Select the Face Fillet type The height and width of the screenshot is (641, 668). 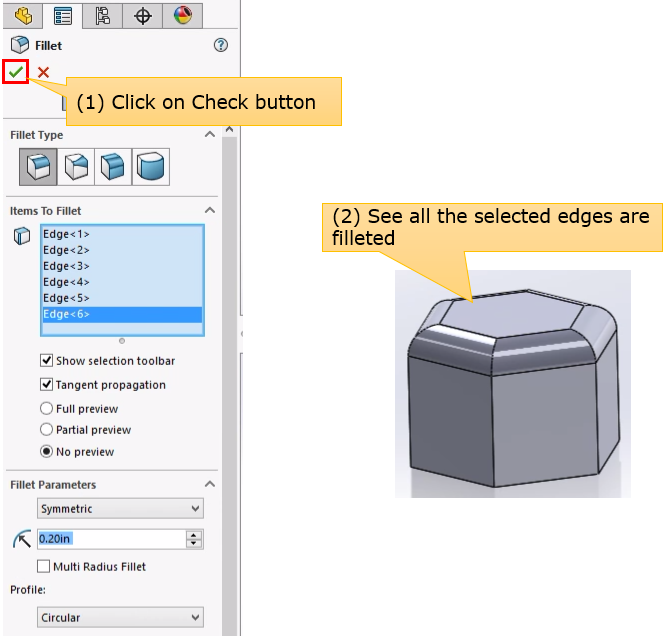[x=113, y=167]
